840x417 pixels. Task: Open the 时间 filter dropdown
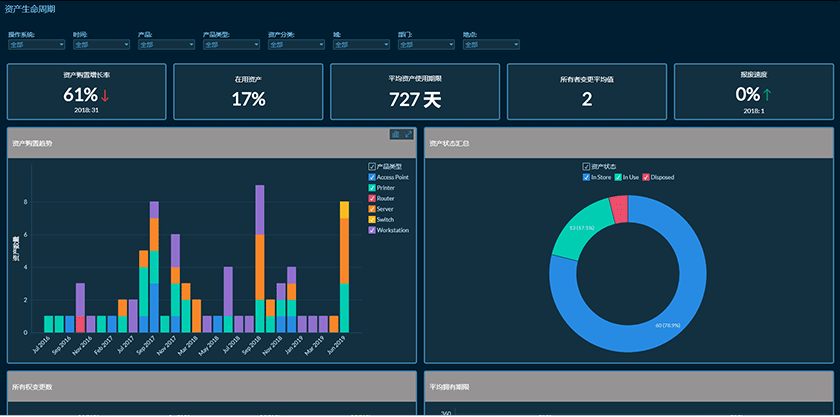coord(101,45)
